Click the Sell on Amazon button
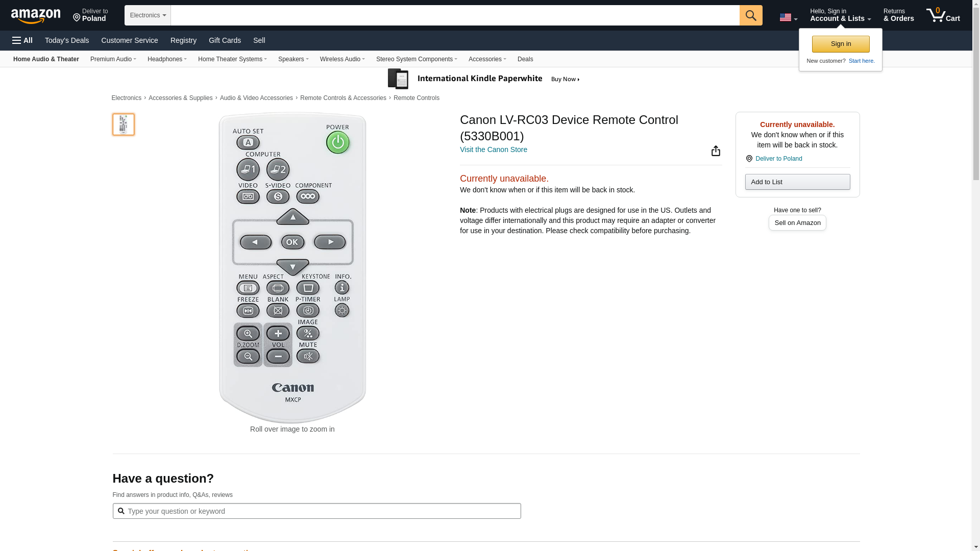 tap(797, 223)
